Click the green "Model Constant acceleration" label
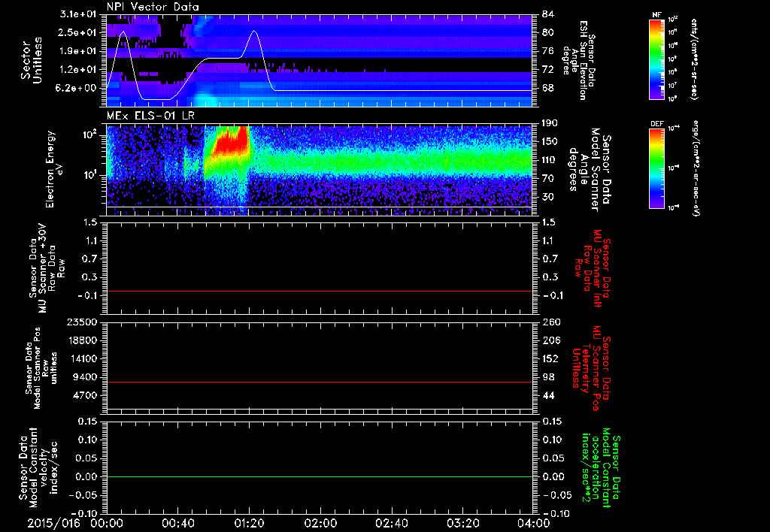The height and width of the screenshot is (532, 770). (x=600, y=467)
